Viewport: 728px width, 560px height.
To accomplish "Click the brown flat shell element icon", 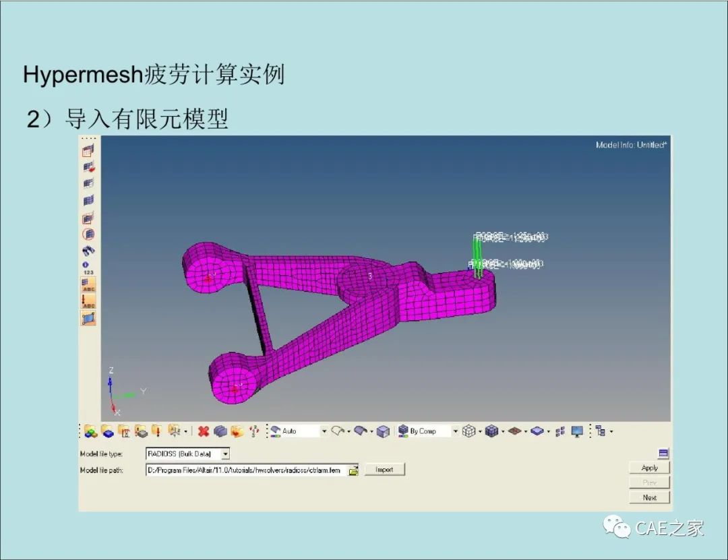I will 514,431.
